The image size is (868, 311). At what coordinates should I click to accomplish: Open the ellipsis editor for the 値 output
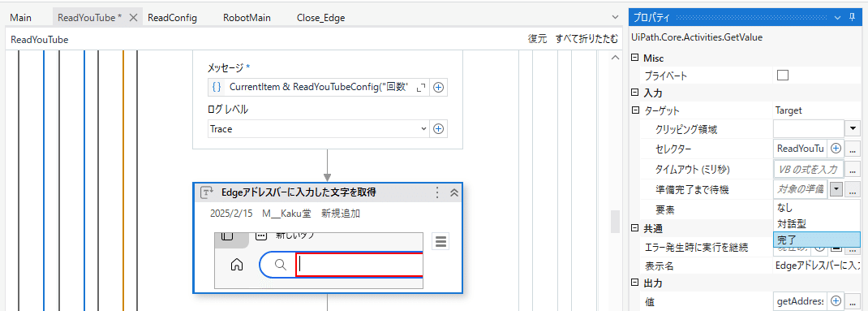pos(853,300)
